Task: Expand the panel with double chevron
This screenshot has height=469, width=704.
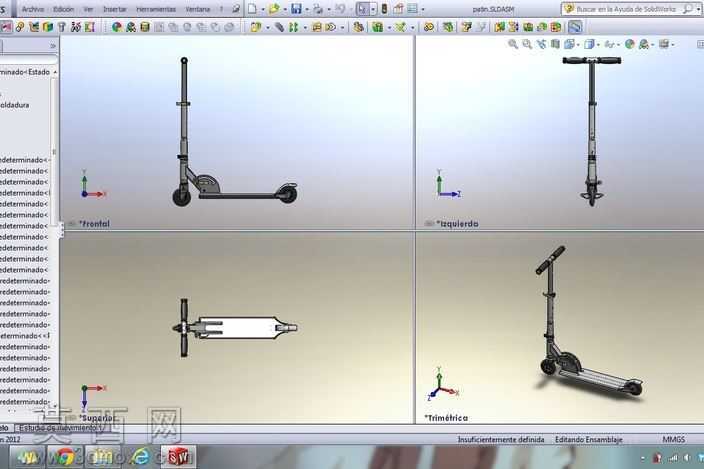Action: [53, 46]
